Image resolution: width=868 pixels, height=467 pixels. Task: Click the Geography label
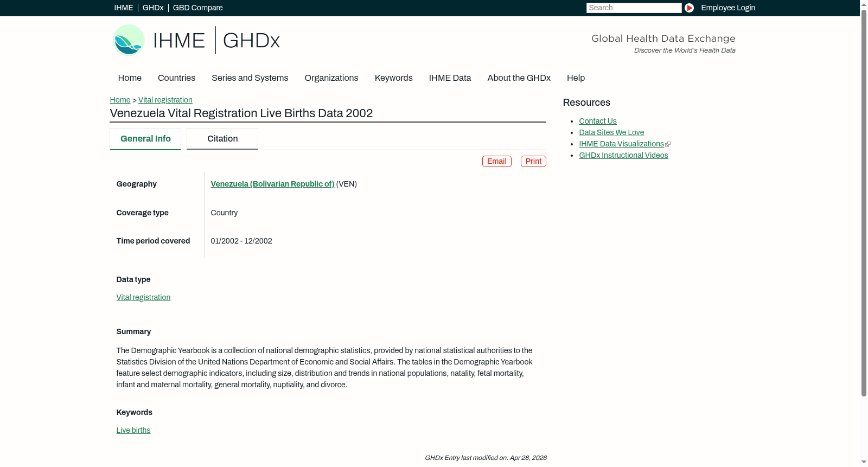point(137,184)
